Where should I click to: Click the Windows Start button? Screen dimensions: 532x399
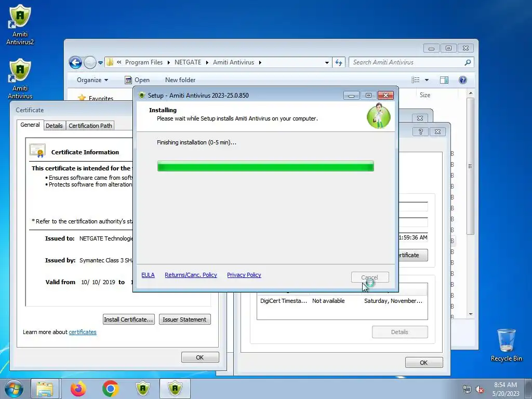14,389
